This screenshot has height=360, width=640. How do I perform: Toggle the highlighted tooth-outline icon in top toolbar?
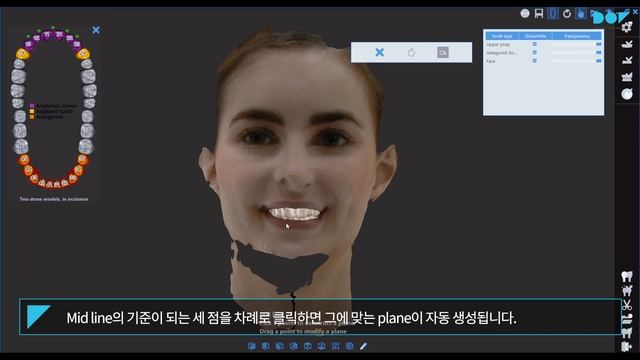coord(553,13)
